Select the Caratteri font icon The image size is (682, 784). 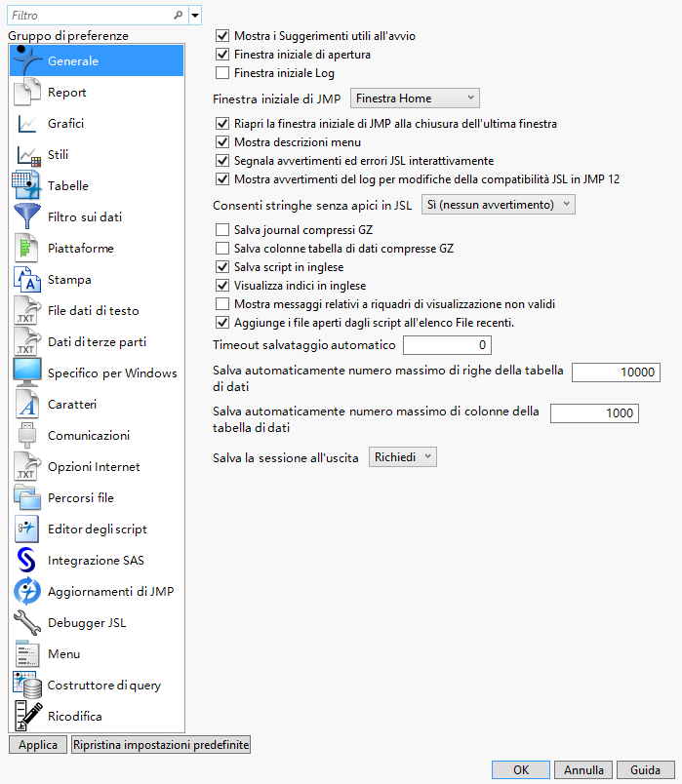coord(27,404)
